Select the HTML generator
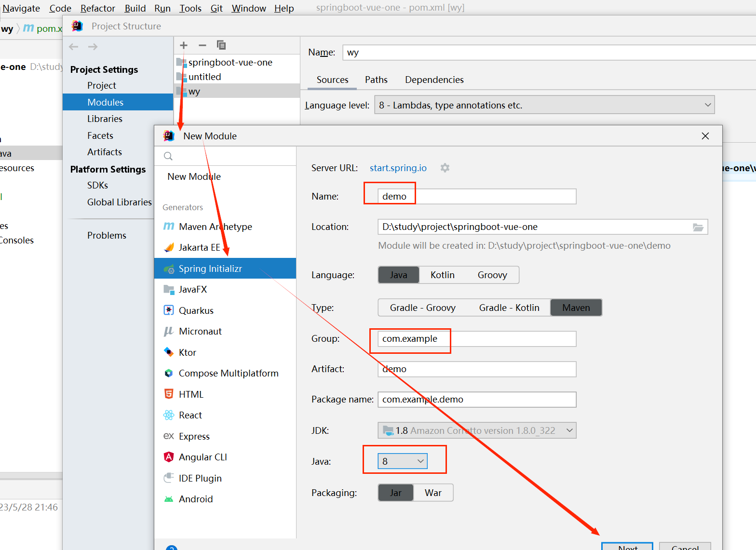Viewport: 756px width, 550px height. tap(225, 394)
